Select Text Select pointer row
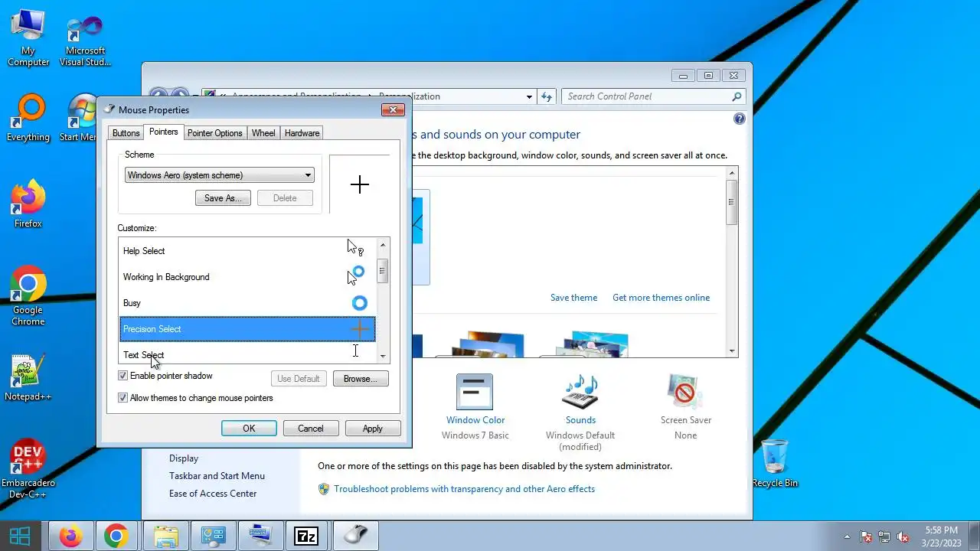The image size is (980, 551). (x=247, y=353)
